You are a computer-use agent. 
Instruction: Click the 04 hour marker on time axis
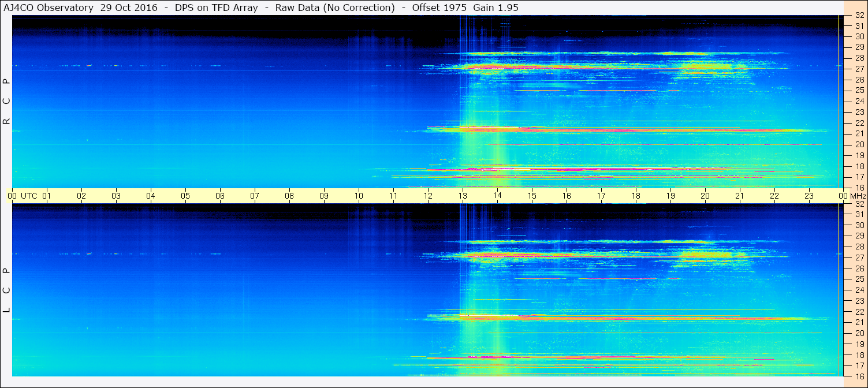(151, 196)
